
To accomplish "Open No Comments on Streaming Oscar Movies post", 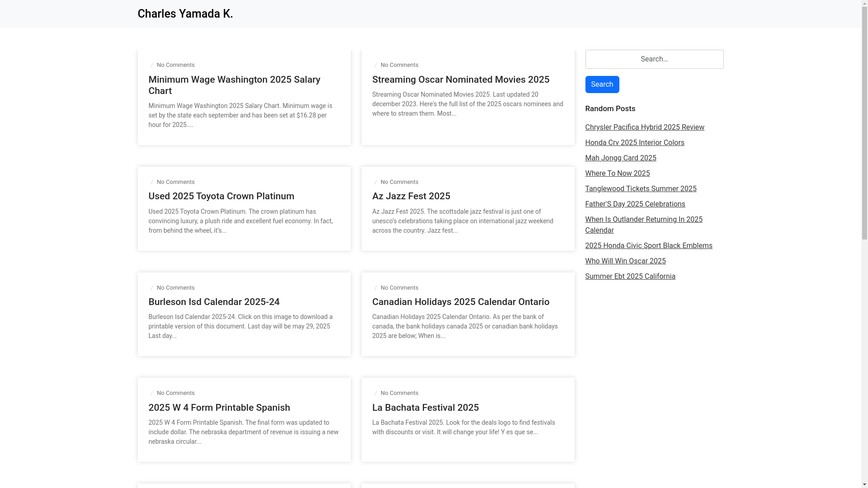I will [399, 65].
